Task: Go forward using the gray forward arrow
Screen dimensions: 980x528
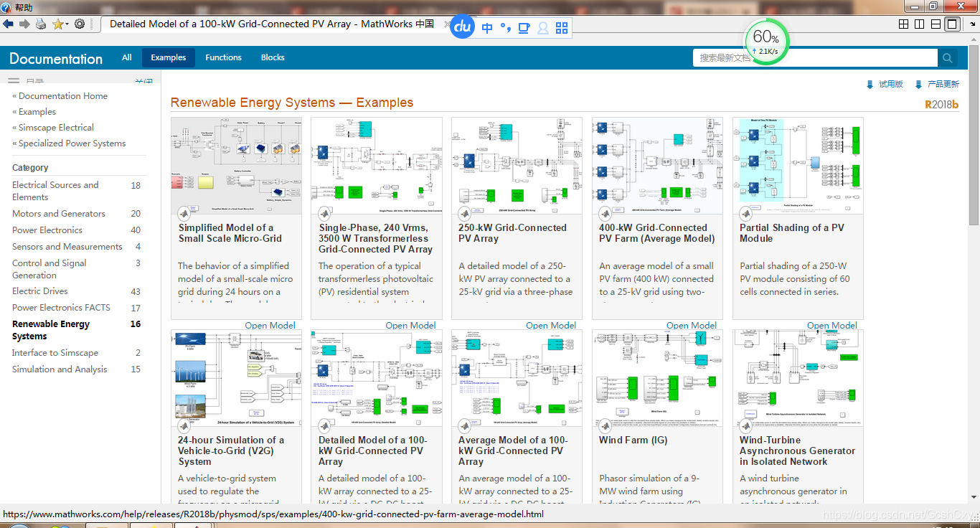Action: coord(24,24)
